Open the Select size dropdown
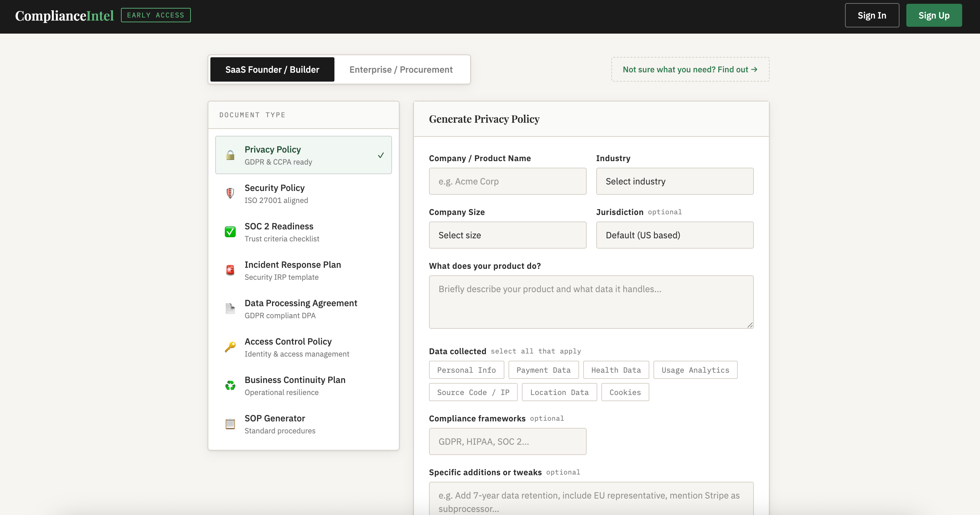980x515 pixels. (507, 235)
